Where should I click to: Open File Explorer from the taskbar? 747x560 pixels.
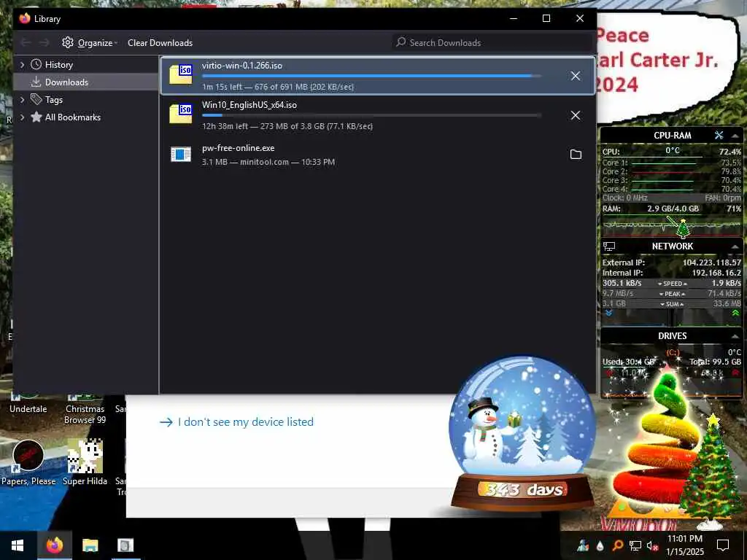pos(90,545)
